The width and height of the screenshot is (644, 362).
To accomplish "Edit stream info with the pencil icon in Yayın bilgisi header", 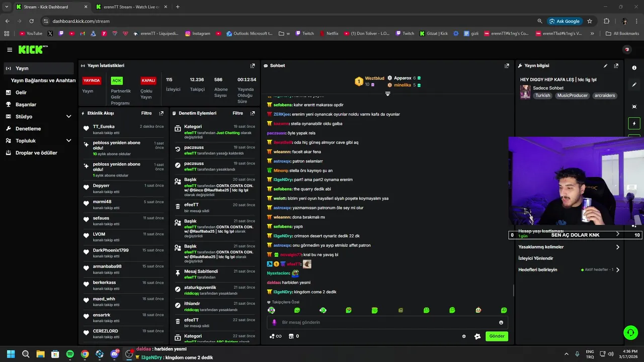I will point(605,66).
